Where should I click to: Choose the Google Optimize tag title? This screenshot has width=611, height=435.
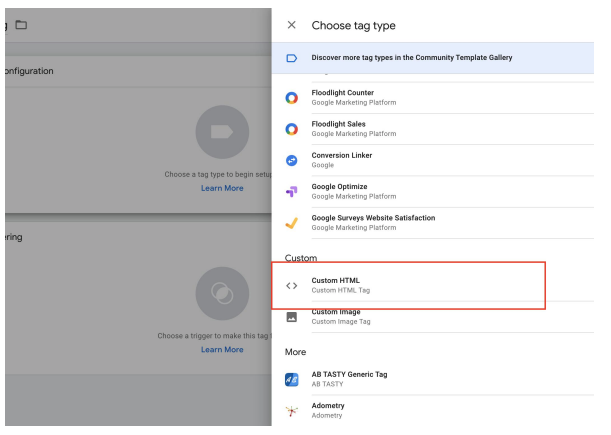pyautogui.click(x=339, y=186)
